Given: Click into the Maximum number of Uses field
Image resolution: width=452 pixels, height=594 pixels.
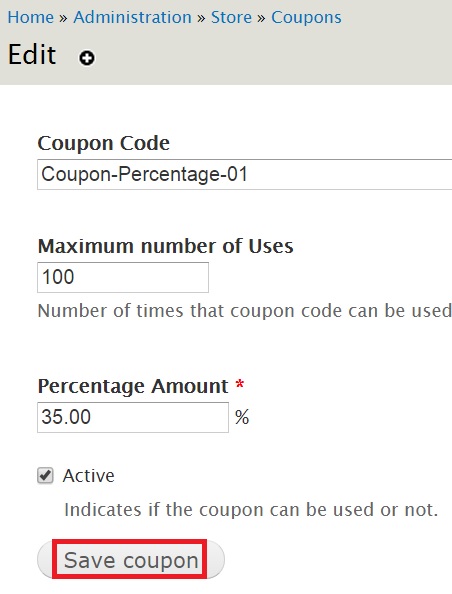Looking at the screenshot, I should click(x=123, y=277).
